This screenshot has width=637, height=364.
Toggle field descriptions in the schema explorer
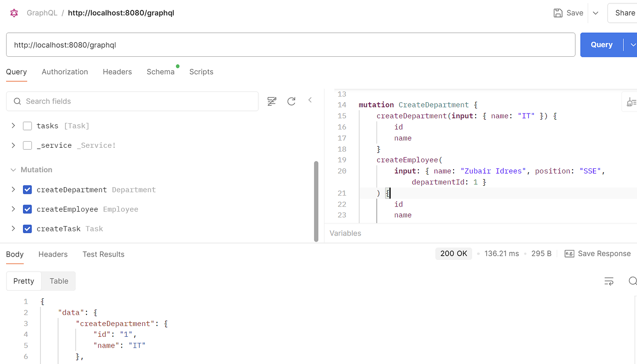(272, 101)
